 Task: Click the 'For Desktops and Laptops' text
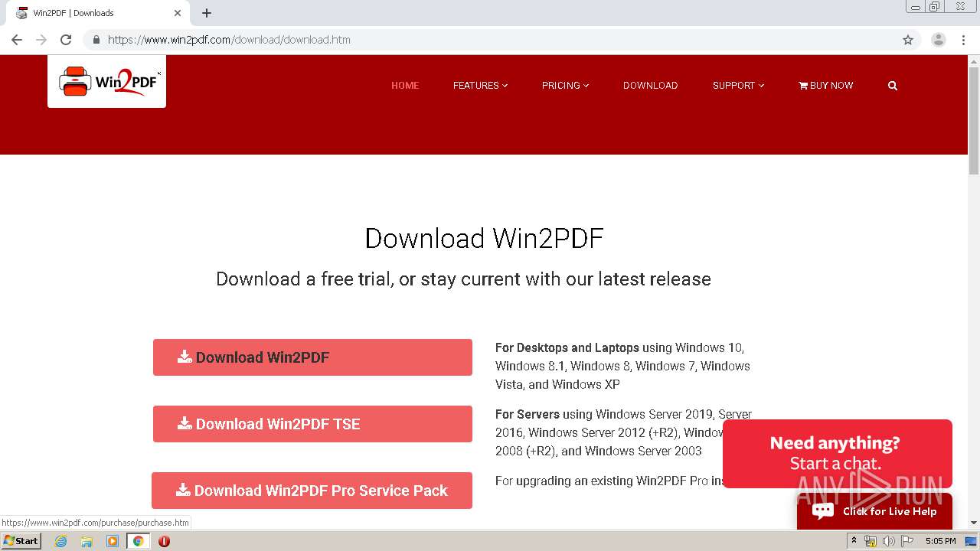pos(567,347)
